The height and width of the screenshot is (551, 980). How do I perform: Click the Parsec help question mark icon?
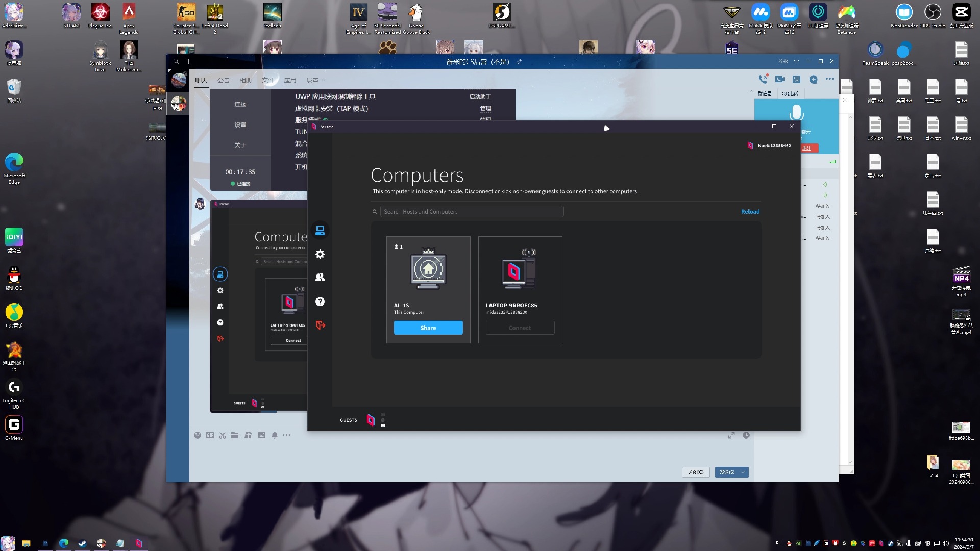(x=320, y=302)
